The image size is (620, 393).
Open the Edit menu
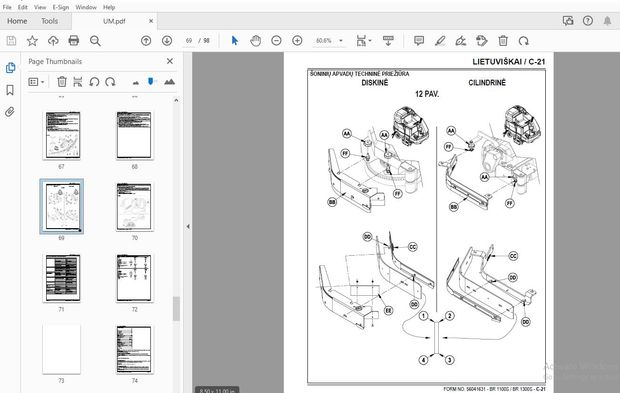click(23, 7)
